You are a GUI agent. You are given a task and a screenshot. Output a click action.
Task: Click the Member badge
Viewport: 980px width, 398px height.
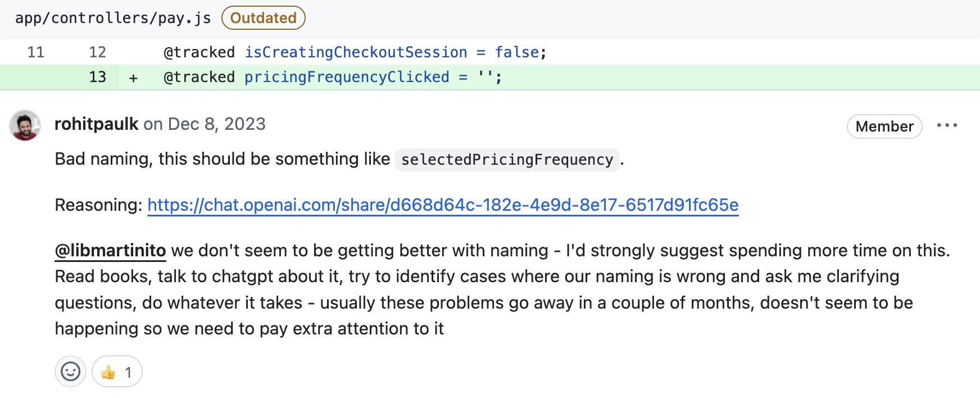[884, 126]
